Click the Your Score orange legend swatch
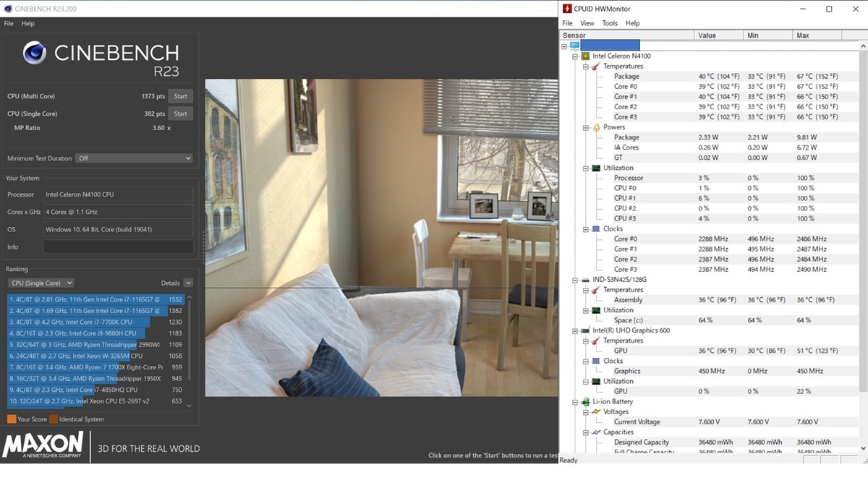This screenshot has height=488, width=868. [x=12, y=419]
